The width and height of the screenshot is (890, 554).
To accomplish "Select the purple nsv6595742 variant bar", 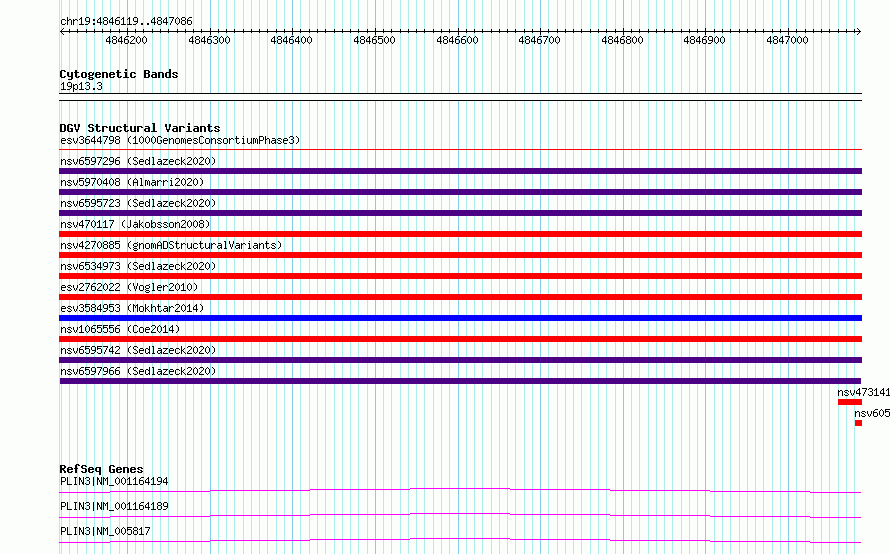I will click(x=460, y=360).
